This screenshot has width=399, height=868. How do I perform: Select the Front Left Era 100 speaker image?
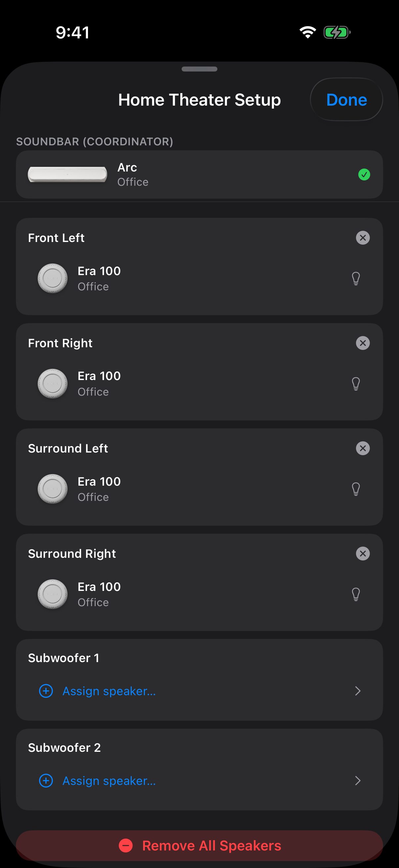pyautogui.click(x=53, y=278)
